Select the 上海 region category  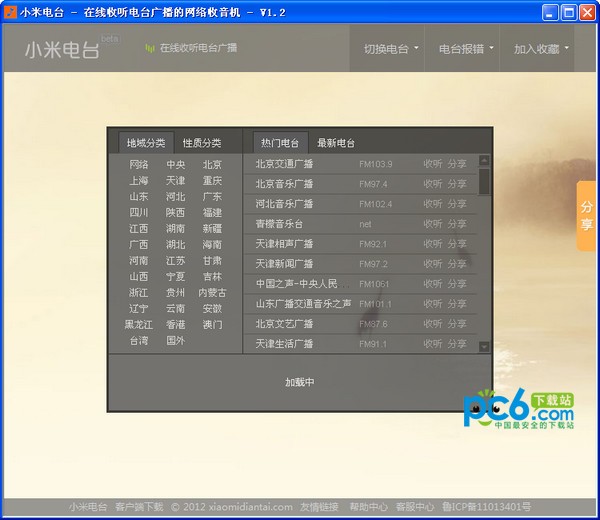click(x=139, y=181)
